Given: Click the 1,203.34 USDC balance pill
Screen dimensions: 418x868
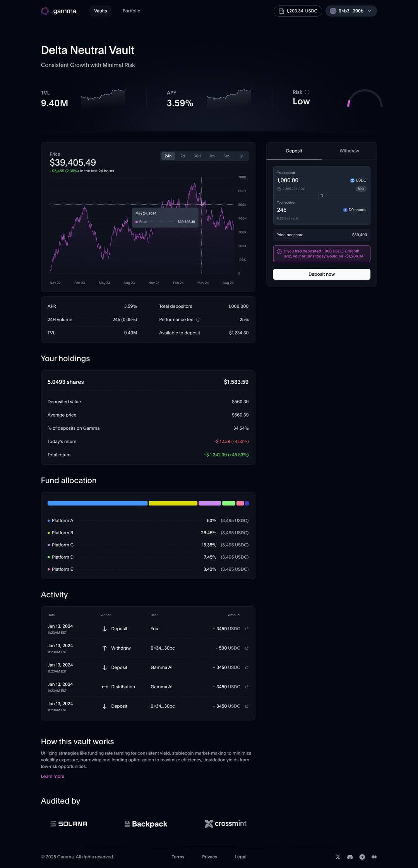Looking at the screenshot, I should pyautogui.click(x=298, y=11).
